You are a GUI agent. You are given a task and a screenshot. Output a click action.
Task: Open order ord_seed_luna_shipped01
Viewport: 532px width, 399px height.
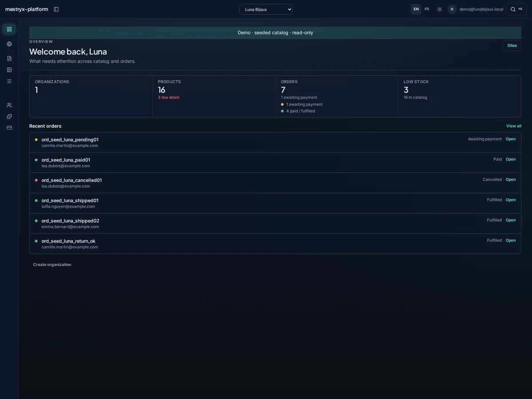pyautogui.click(x=511, y=200)
